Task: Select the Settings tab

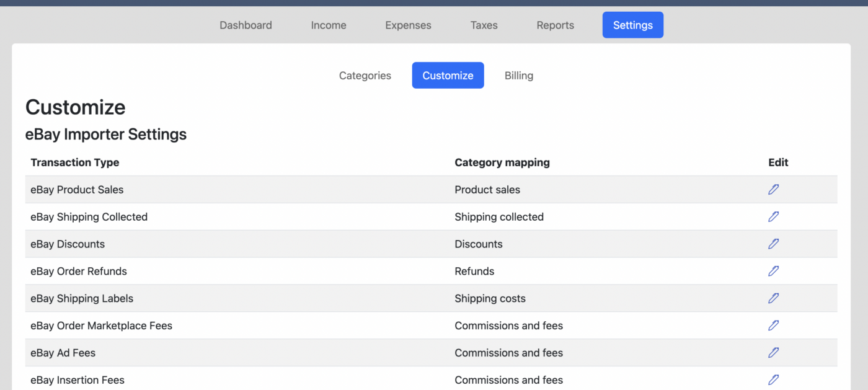Action: pos(632,25)
